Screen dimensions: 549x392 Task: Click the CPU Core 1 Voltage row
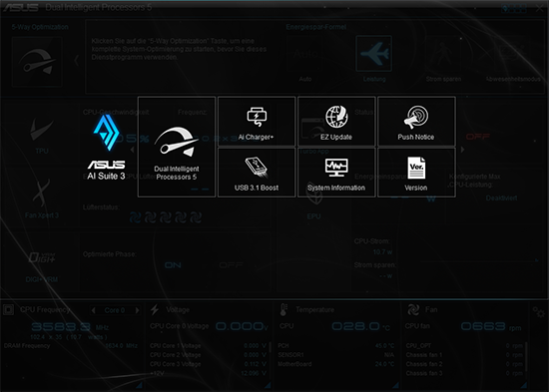pyautogui.click(x=208, y=346)
